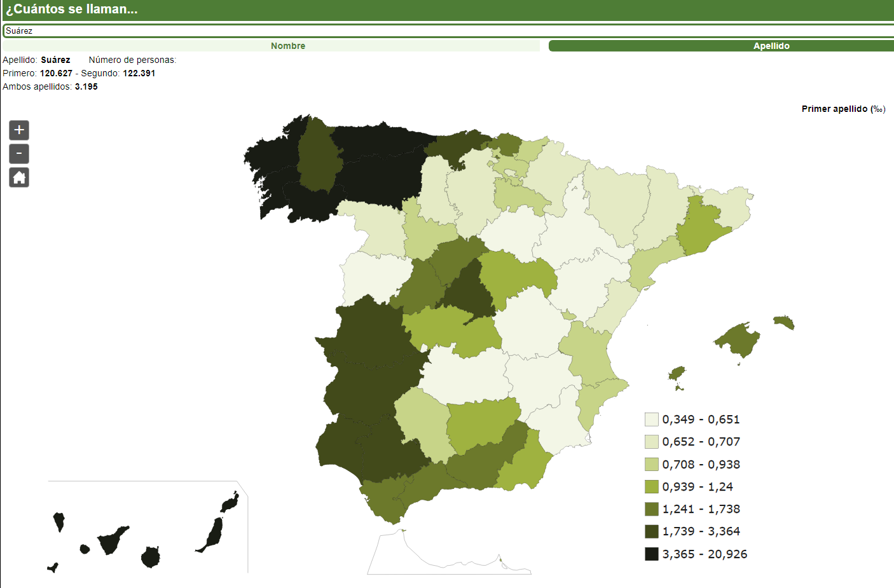Click the 3,365 - 20,926 legend swatch
Screen dimensions: 894x588
(651, 554)
